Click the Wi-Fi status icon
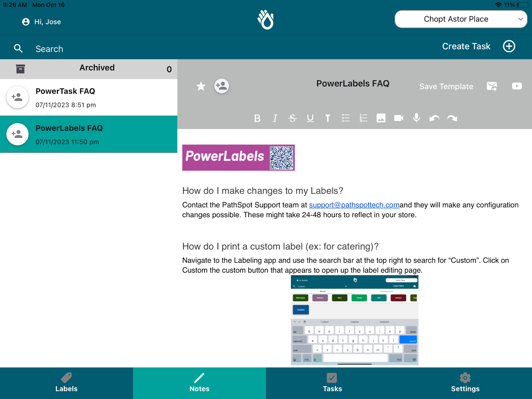 [x=498, y=5]
